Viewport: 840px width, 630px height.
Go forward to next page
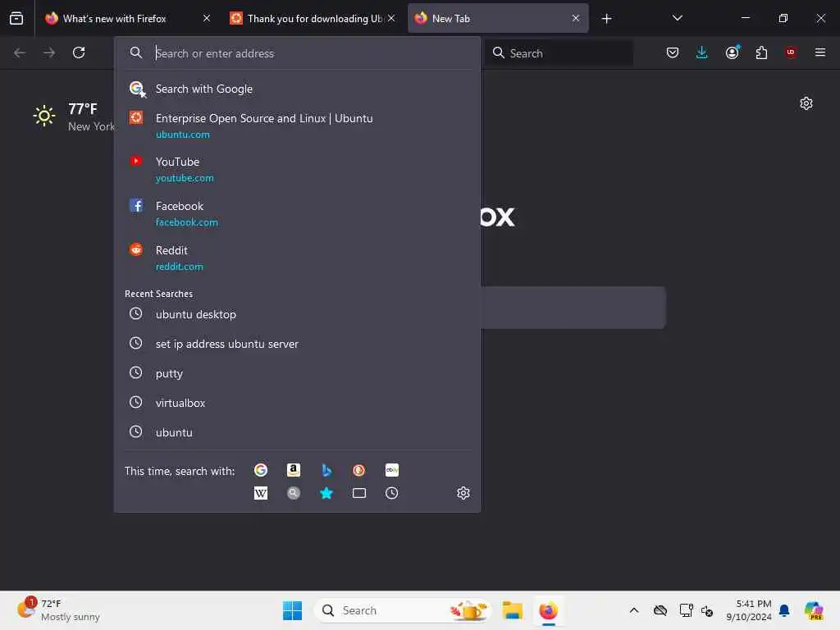(49, 52)
